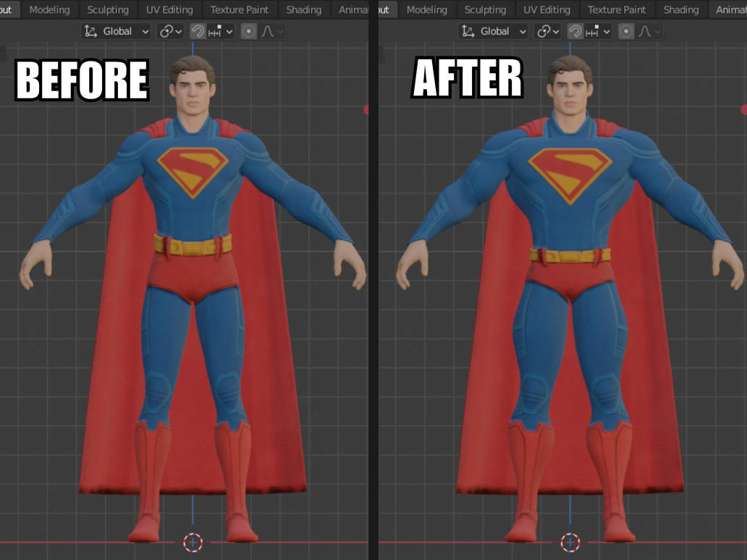The height and width of the screenshot is (560, 747).
Task: Open Global transform orientation dropdown in BEFORE panel
Action: tap(116, 31)
